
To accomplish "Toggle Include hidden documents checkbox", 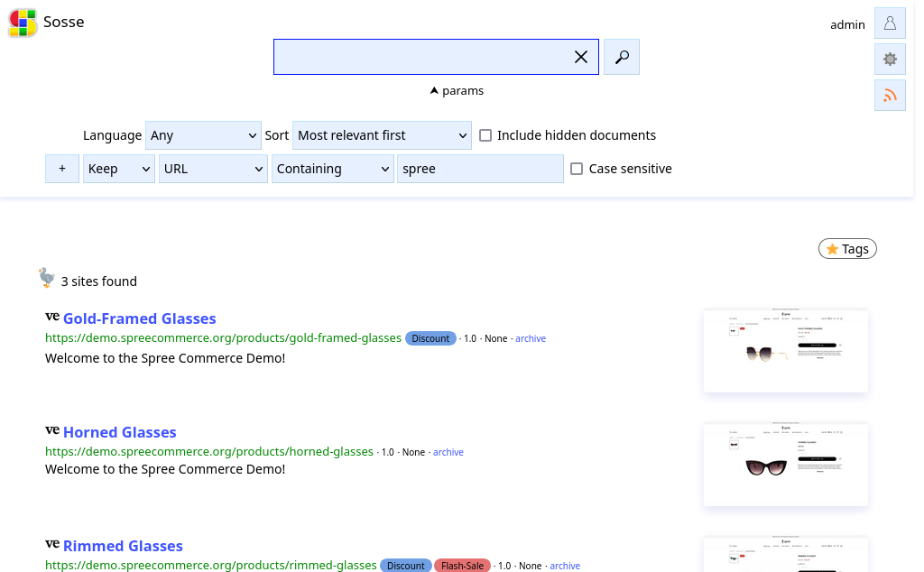I will click(485, 135).
